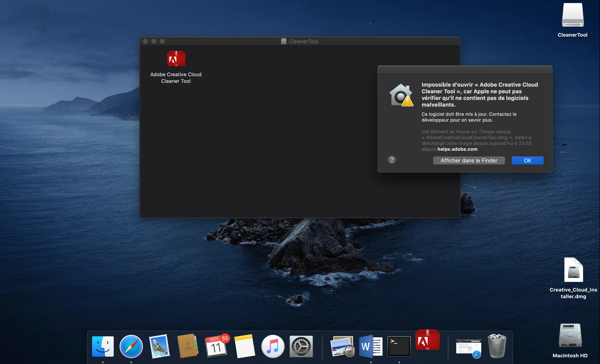Image resolution: width=600 pixels, height=364 pixels.
Task: Open Microsoft Word from the Dock
Action: pyautogui.click(x=370, y=346)
